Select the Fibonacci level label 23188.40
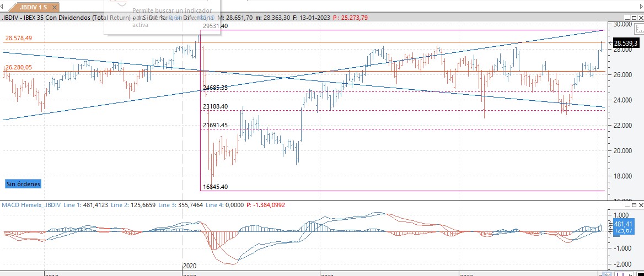The image size is (644, 276). coord(216,107)
